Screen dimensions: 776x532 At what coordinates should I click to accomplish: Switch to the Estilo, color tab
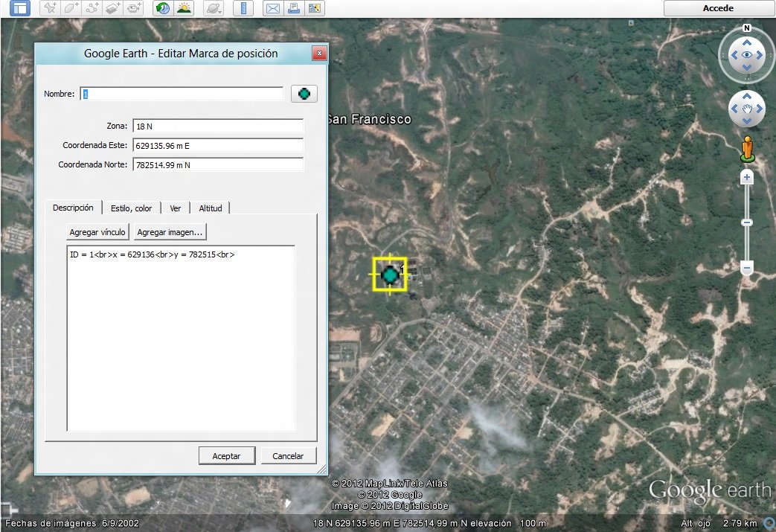point(131,208)
